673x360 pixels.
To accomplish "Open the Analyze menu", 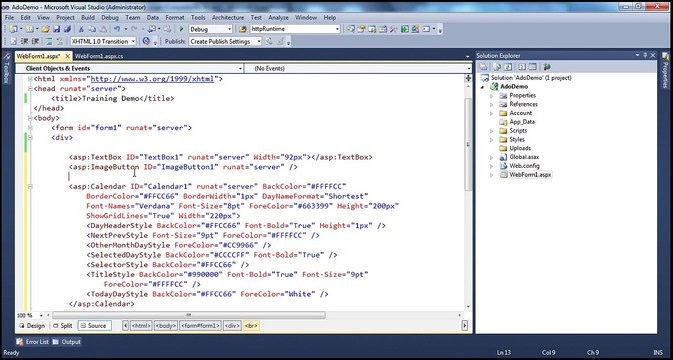I will point(279,18).
